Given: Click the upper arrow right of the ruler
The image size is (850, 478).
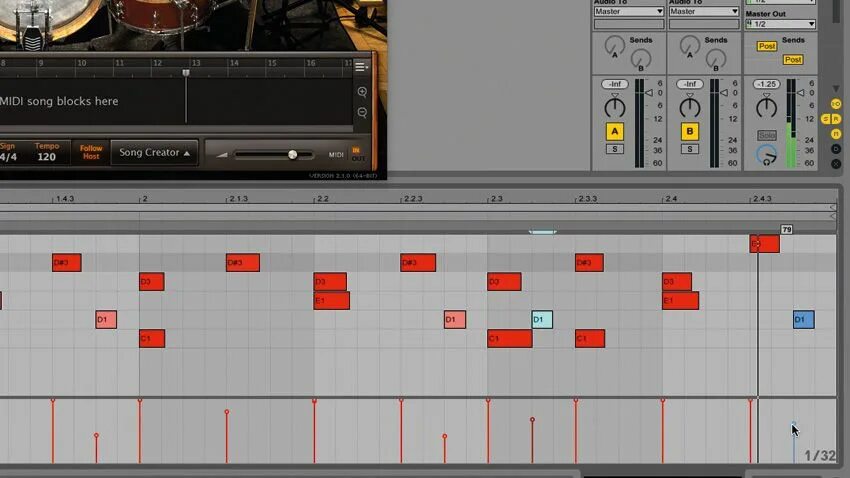Looking at the screenshot, I should (833, 208).
